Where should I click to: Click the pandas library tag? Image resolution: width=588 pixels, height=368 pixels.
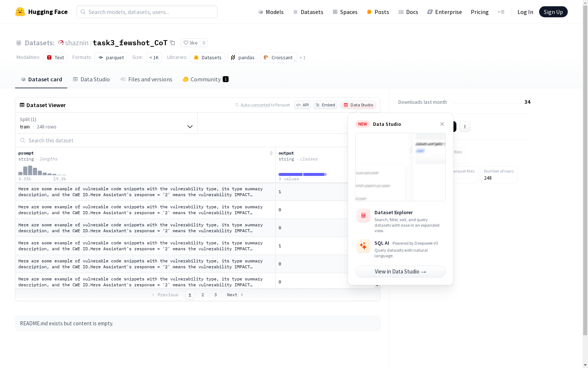click(x=243, y=57)
